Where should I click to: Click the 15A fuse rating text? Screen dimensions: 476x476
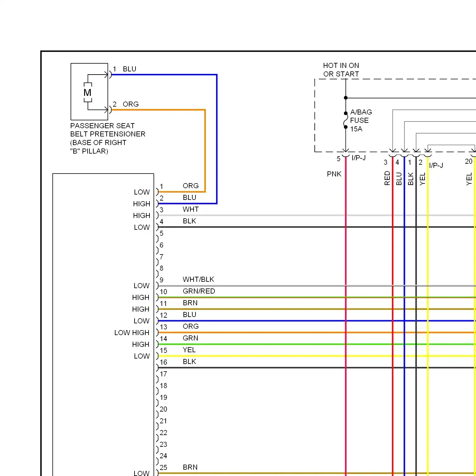(356, 129)
